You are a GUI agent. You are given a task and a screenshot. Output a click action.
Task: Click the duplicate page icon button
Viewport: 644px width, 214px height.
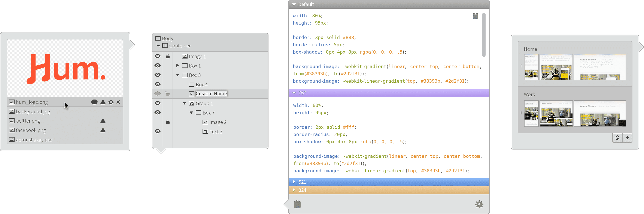pyautogui.click(x=617, y=138)
